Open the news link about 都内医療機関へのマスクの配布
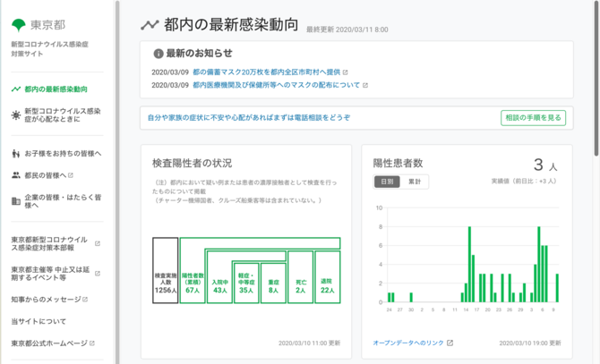Viewport: 600px width, 364px height. [276, 86]
